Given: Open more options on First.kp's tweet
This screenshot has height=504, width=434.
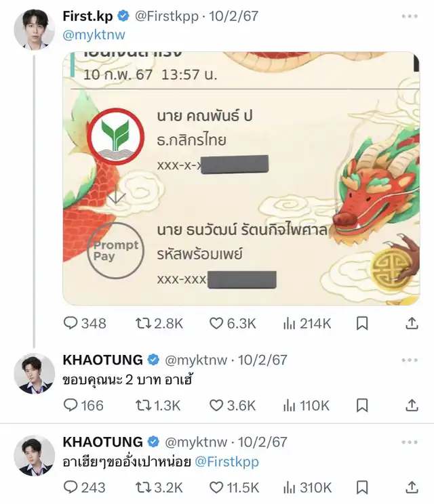Looking at the screenshot, I should pyautogui.click(x=409, y=15).
